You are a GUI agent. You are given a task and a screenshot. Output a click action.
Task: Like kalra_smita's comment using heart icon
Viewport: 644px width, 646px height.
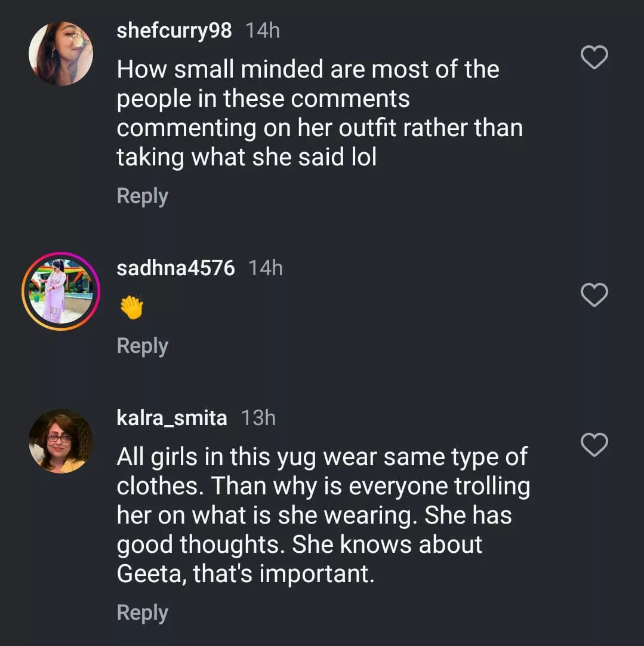point(594,445)
